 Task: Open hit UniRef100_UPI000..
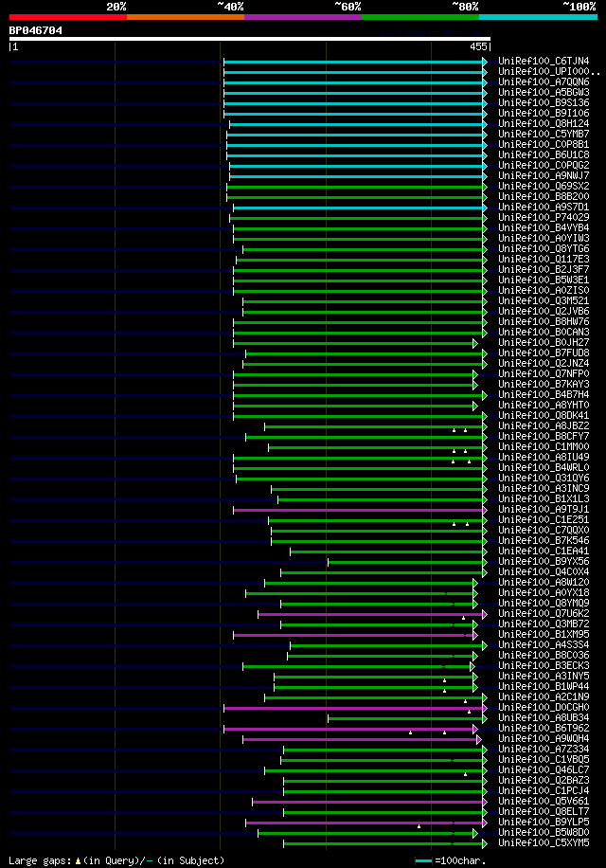[549, 71]
